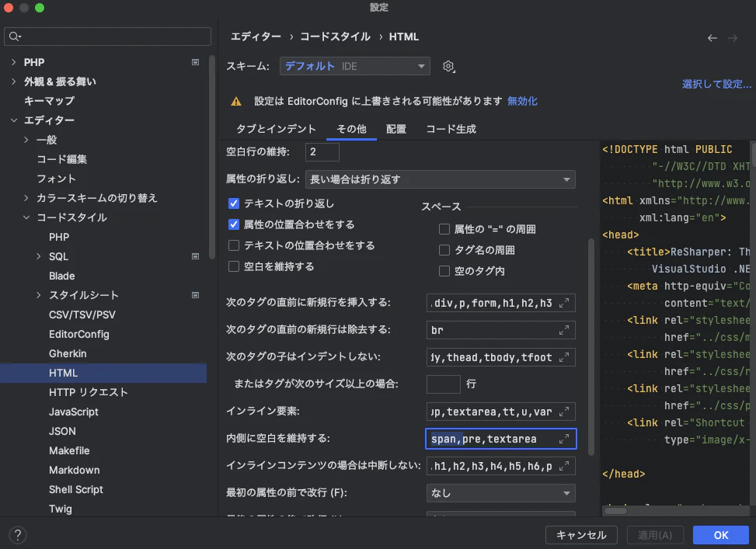Image resolution: width=756 pixels, height=549 pixels.
Task: Click the 適用(A) button
Action: tap(655, 535)
